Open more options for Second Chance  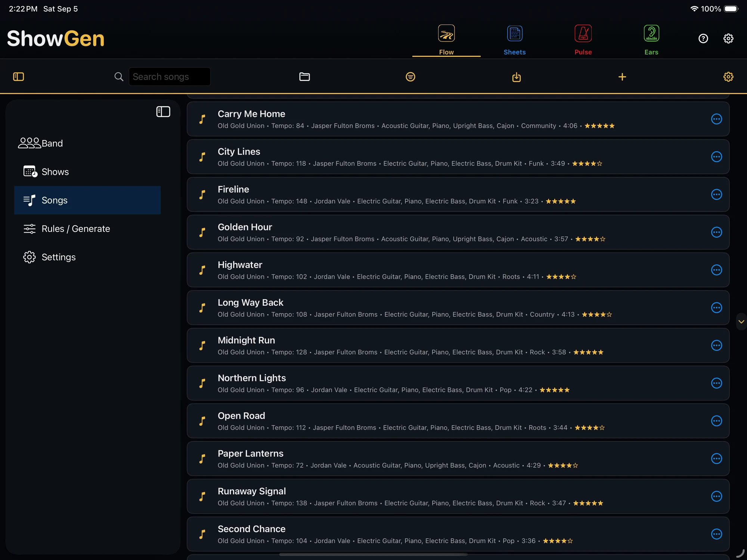tap(716, 534)
